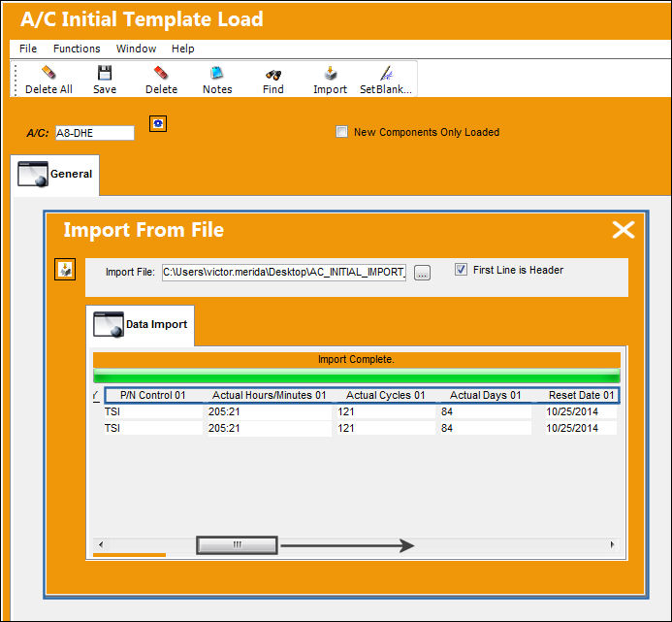Click the Import File path field

click(284, 272)
